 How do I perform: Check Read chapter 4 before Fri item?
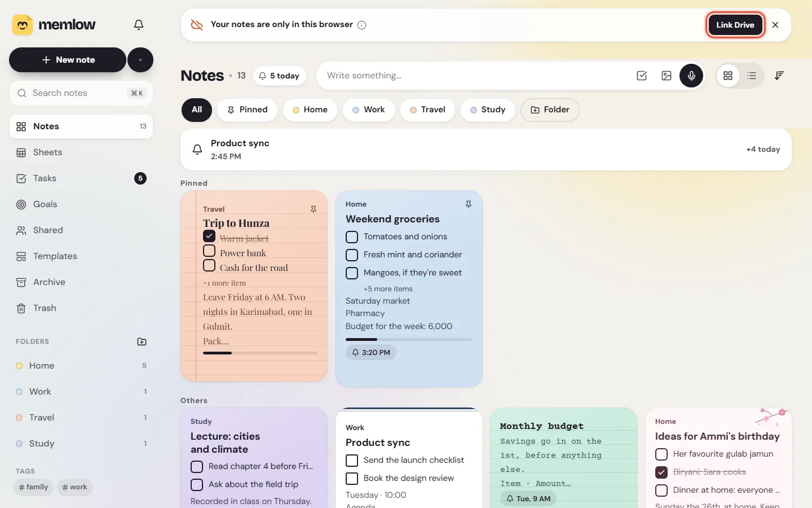(x=197, y=467)
